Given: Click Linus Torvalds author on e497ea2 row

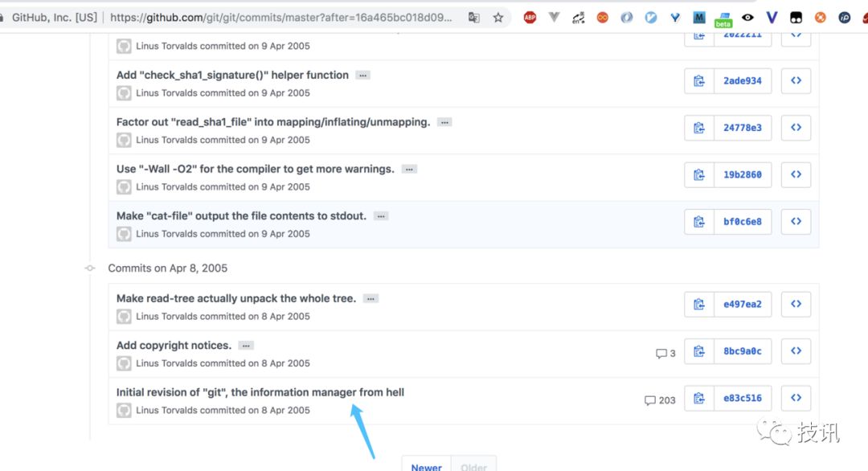Looking at the screenshot, I should click(x=166, y=317).
